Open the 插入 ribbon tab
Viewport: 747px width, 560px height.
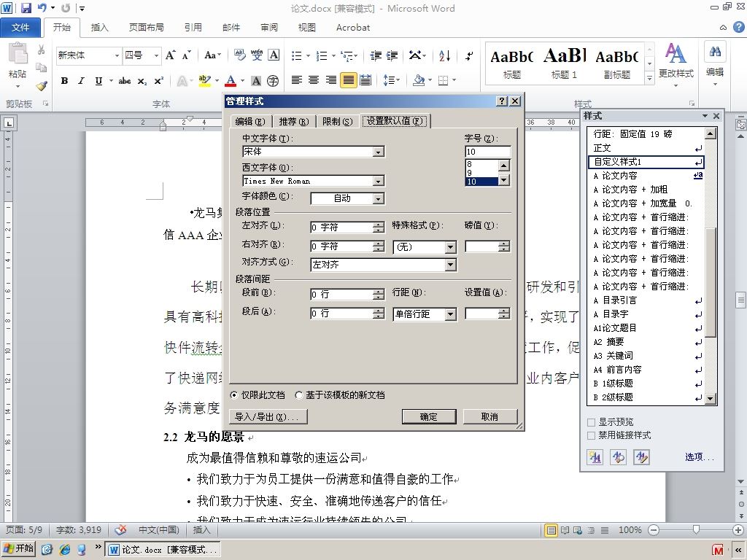click(99, 28)
